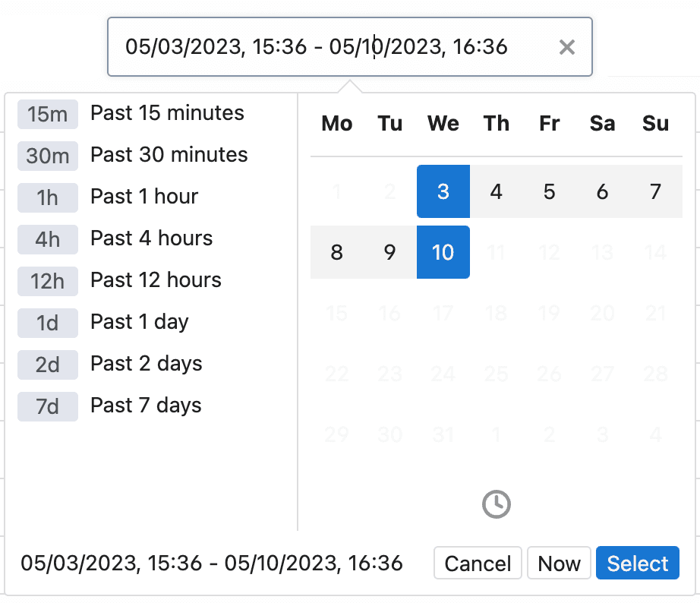
Task: Select the 7d quick range shortcut
Action: tap(48, 406)
